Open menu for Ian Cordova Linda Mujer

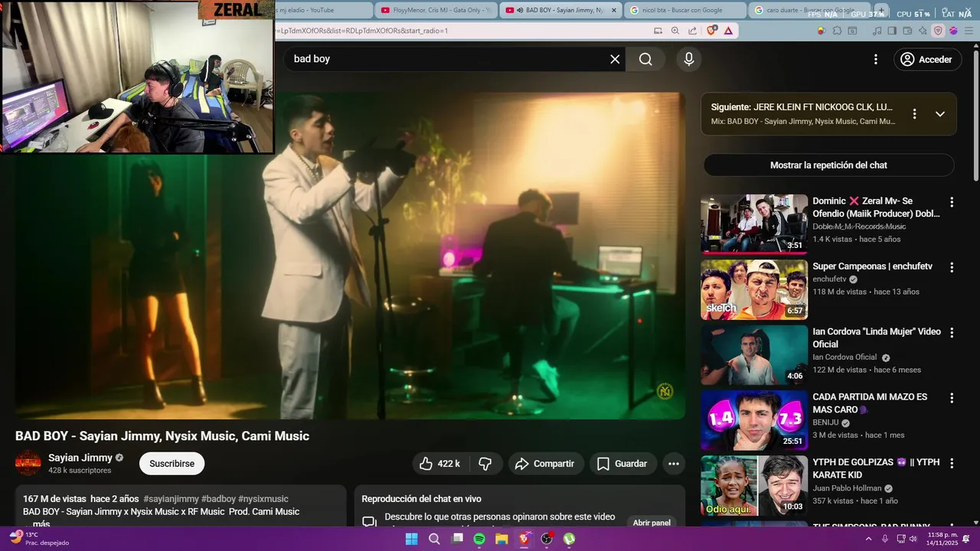952,333
